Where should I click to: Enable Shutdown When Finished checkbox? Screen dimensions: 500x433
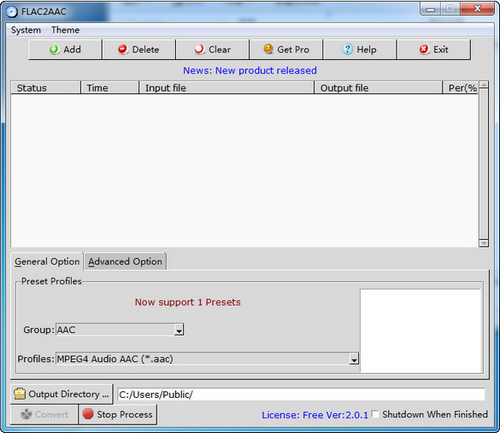[375, 414]
